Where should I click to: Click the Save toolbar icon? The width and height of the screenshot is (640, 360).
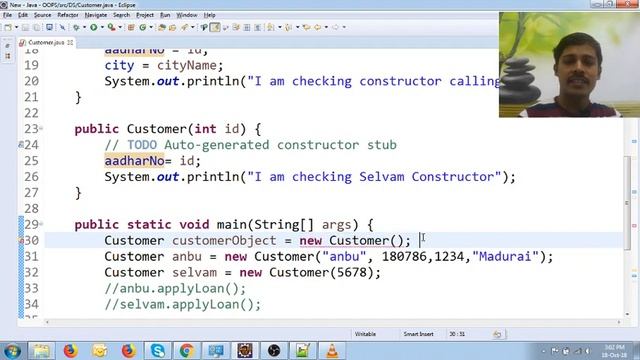[x=25, y=27]
